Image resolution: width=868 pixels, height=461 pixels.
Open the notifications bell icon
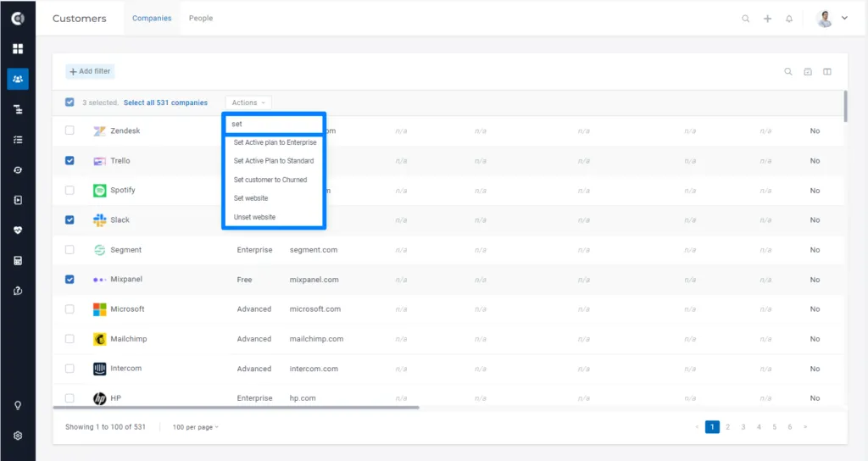[x=789, y=19]
